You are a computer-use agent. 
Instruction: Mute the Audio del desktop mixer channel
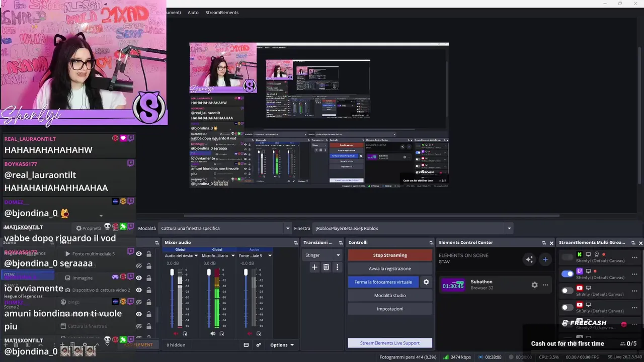(176, 334)
